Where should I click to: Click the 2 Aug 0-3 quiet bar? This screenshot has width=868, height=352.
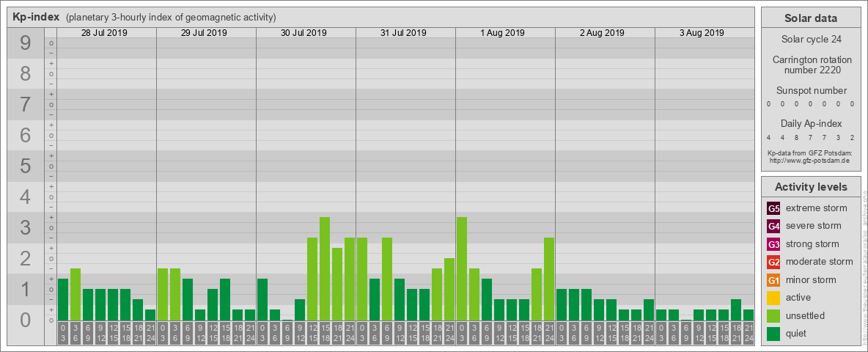pos(562,304)
